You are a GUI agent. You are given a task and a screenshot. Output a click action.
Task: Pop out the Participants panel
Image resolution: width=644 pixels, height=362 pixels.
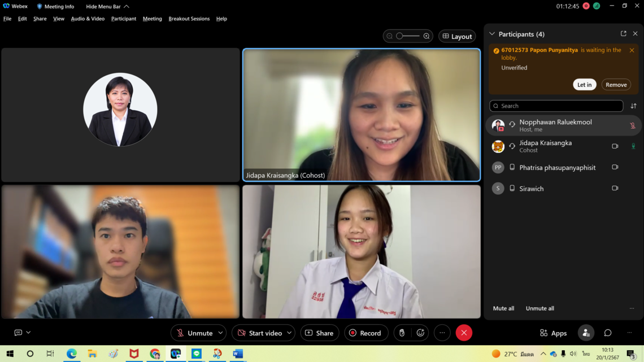tap(624, 34)
